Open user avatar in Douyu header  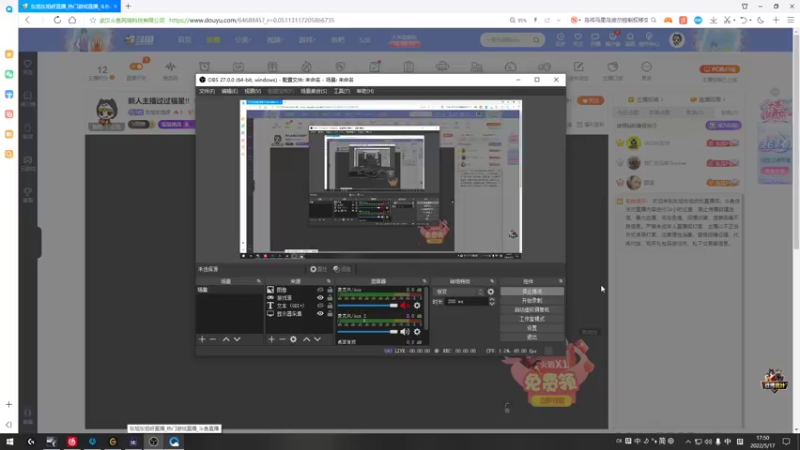[677, 40]
